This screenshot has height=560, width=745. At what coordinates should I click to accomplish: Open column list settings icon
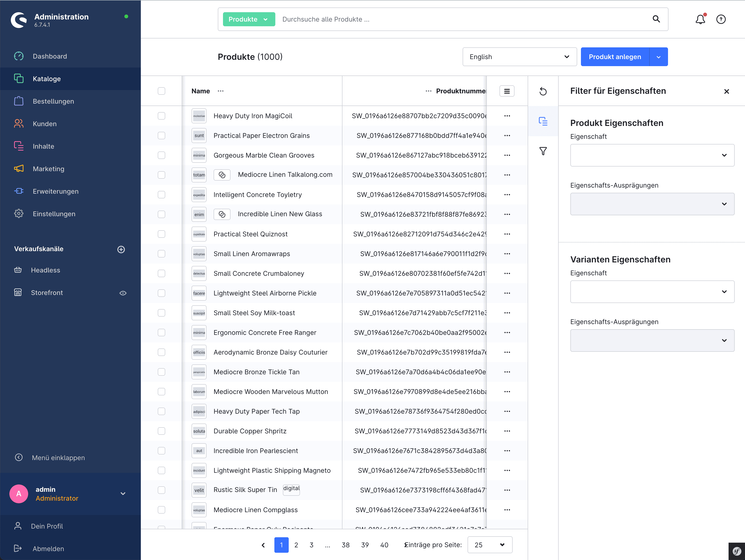click(507, 91)
